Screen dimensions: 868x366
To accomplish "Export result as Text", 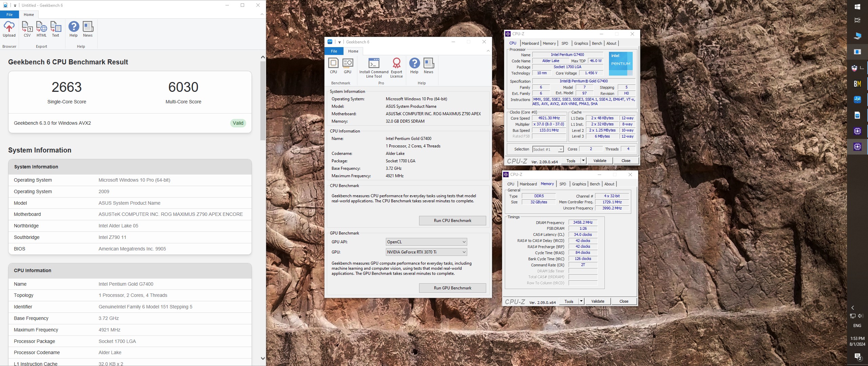I will click(x=56, y=29).
